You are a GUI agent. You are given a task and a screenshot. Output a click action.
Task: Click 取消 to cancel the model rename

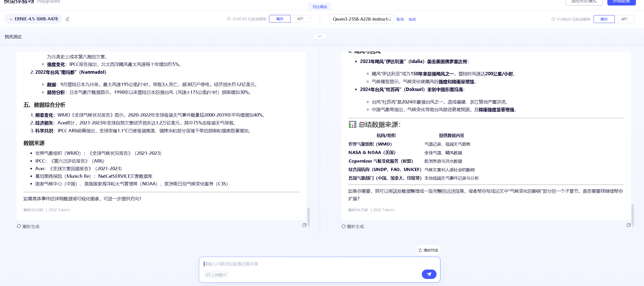click(400, 19)
